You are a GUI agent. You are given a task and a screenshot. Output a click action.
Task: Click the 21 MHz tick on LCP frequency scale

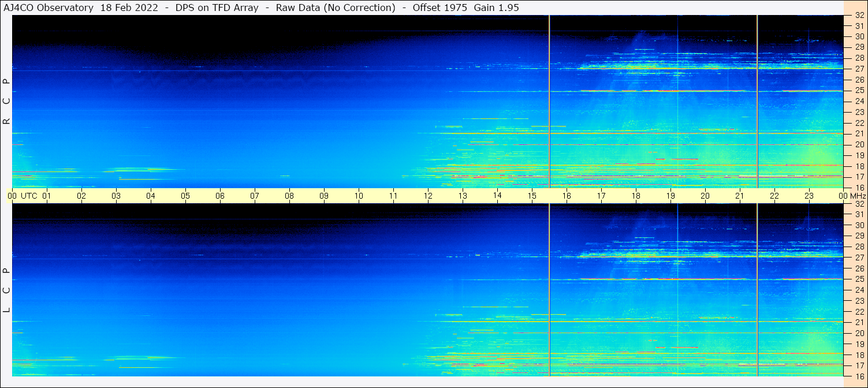(859, 322)
